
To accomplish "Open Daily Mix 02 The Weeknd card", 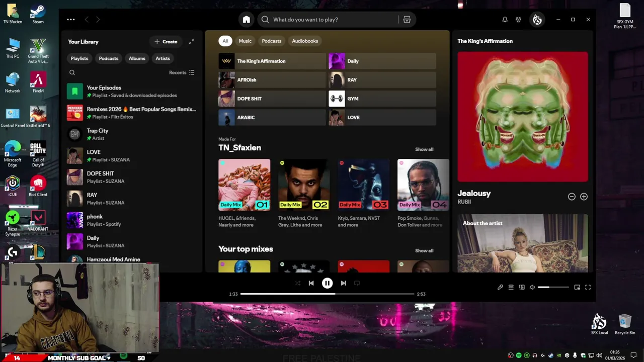I will (x=304, y=194).
